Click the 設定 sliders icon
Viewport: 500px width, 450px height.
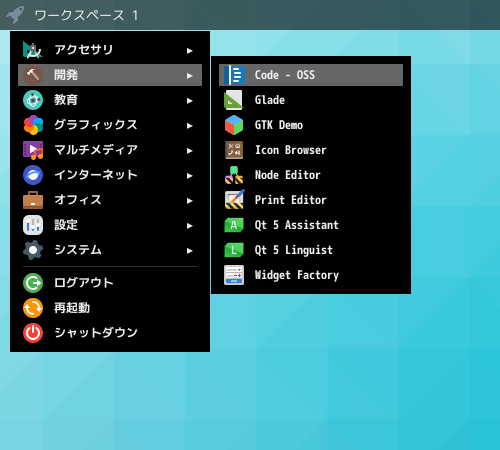(x=33, y=225)
